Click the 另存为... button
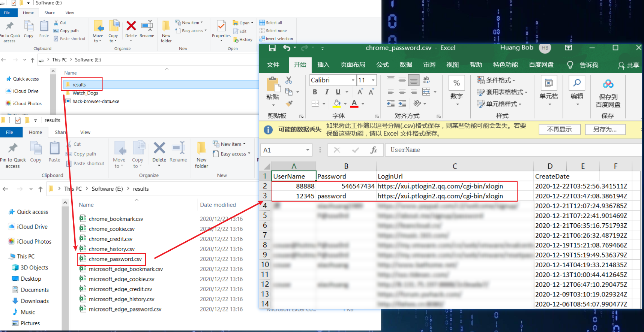 tap(605, 129)
